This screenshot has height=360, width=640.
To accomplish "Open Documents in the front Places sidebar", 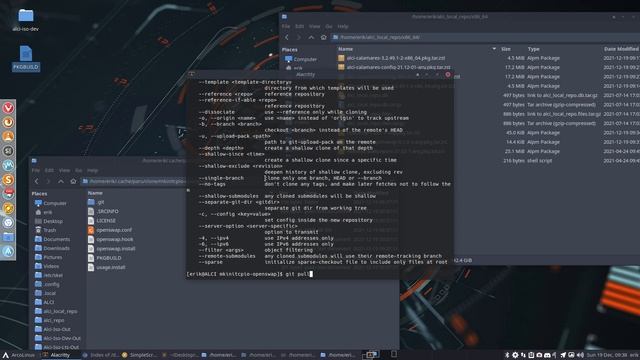I will point(52,239).
